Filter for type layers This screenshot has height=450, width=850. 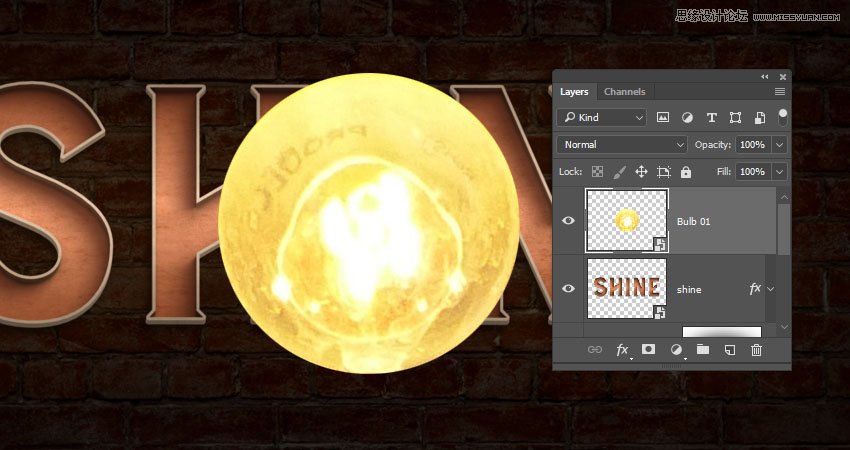711,118
